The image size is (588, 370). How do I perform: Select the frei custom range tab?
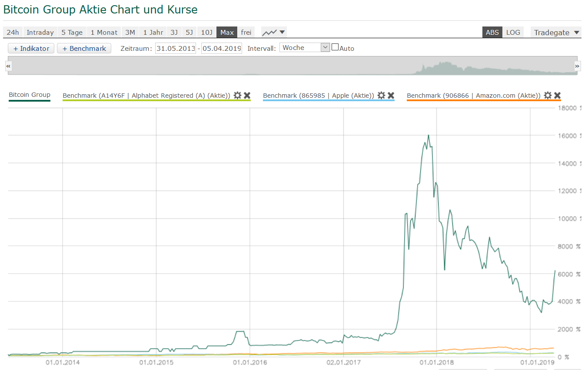[246, 32]
